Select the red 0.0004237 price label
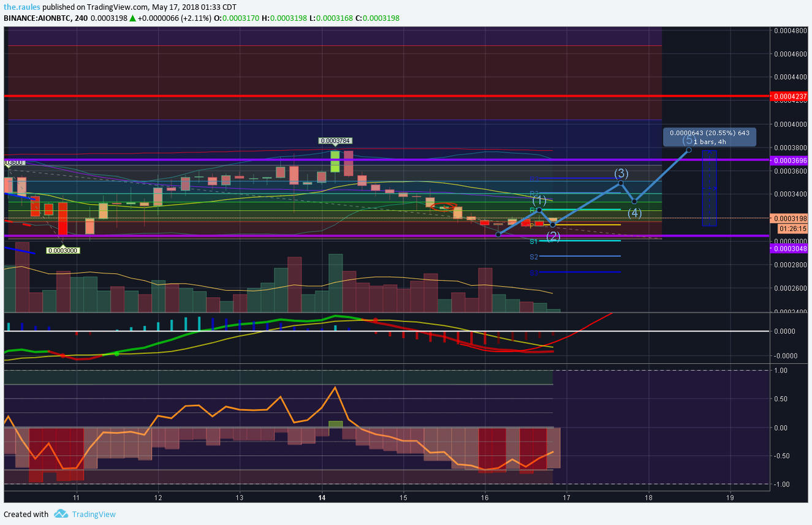The height and width of the screenshot is (525, 812). click(790, 97)
